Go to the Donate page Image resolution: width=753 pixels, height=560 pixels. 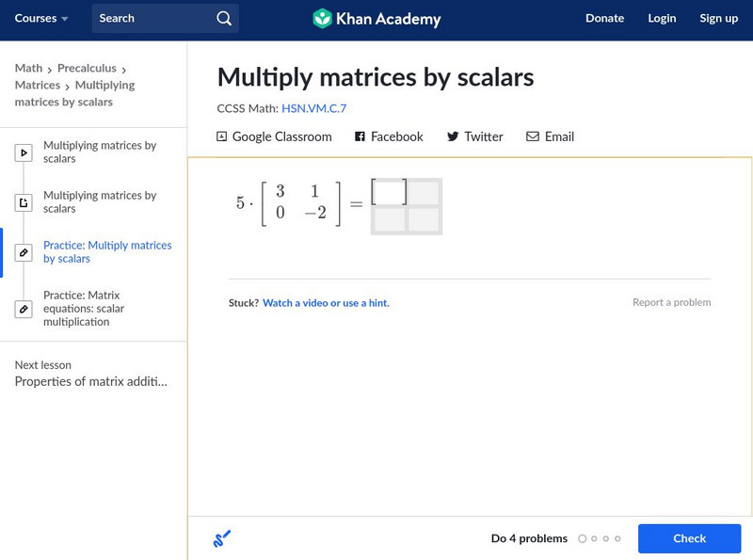pos(604,19)
